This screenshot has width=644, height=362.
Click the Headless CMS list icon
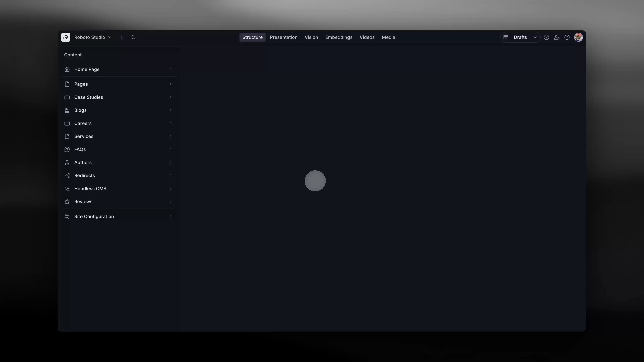(x=67, y=189)
